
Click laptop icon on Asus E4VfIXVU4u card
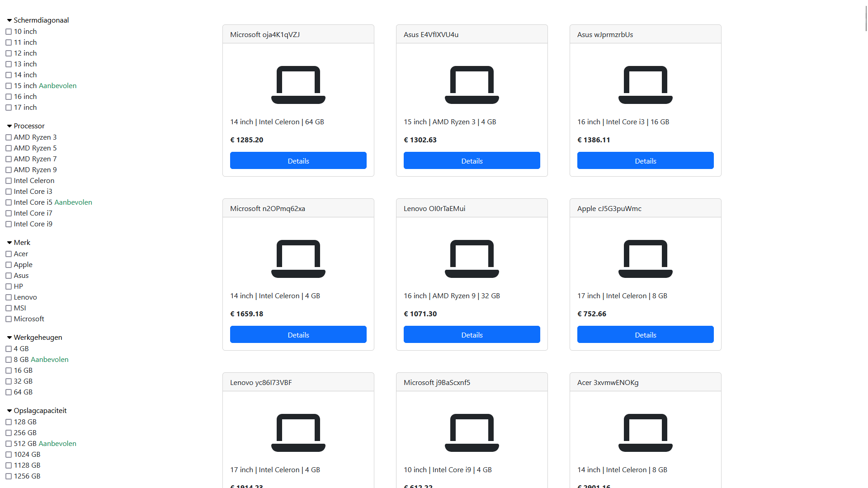click(472, 85)
